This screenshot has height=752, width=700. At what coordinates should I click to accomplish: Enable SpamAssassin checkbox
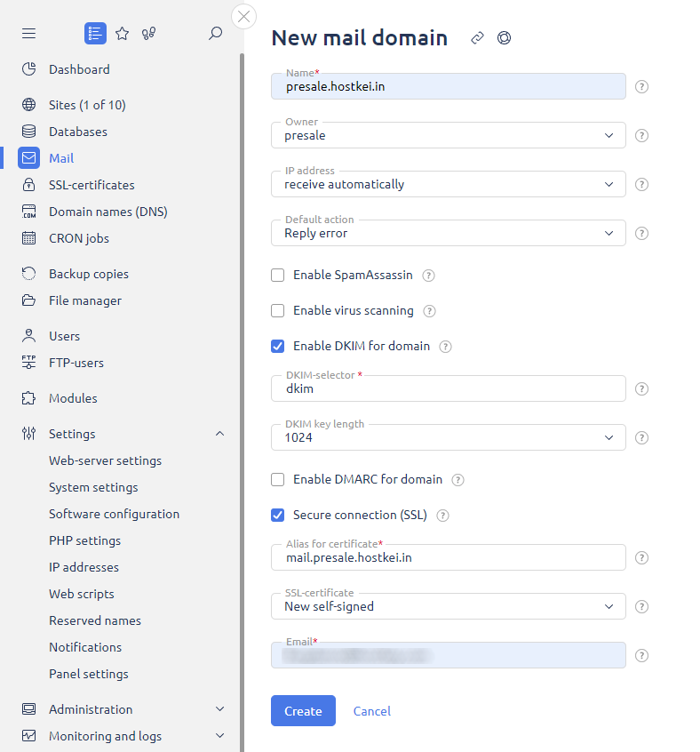tap(278, 276)
